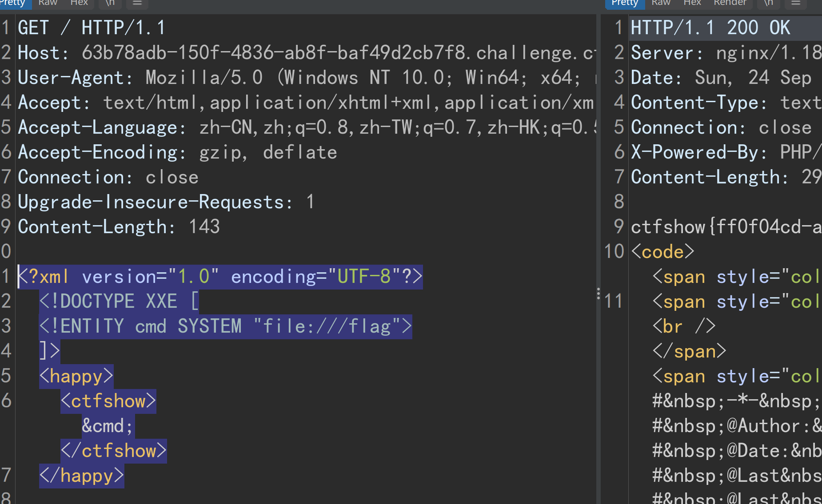Open request editor hamburger menu
The height and width of the screenshot is (504, 822).
(x=137, y=3)
